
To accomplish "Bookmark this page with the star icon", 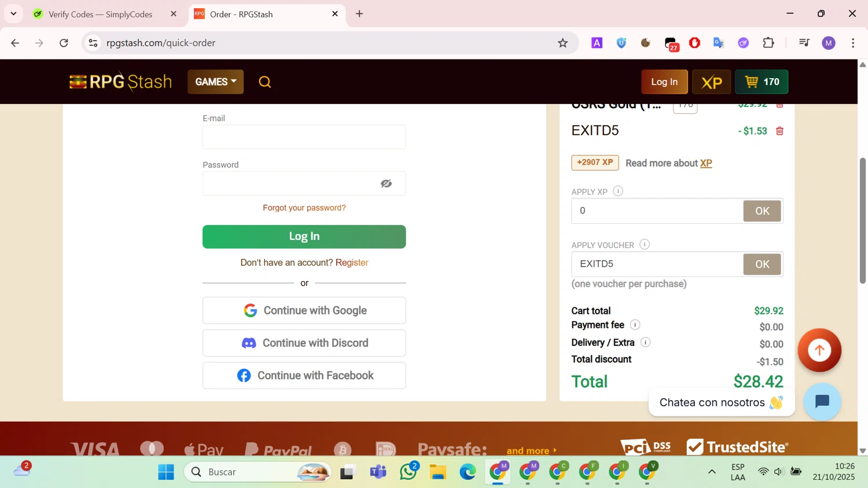I will 562,43.
